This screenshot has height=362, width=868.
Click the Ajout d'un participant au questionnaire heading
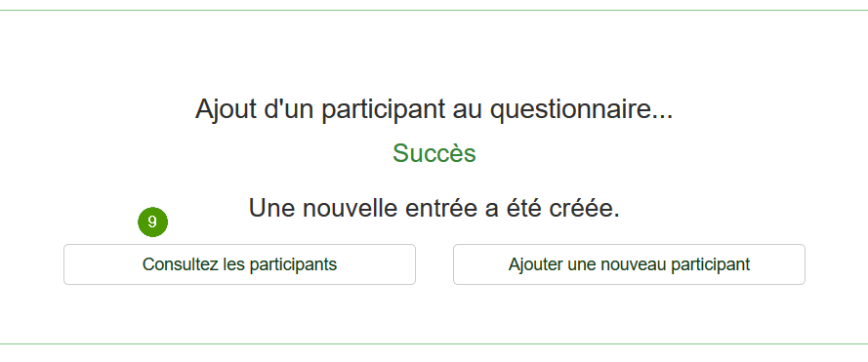coord(434,109)
